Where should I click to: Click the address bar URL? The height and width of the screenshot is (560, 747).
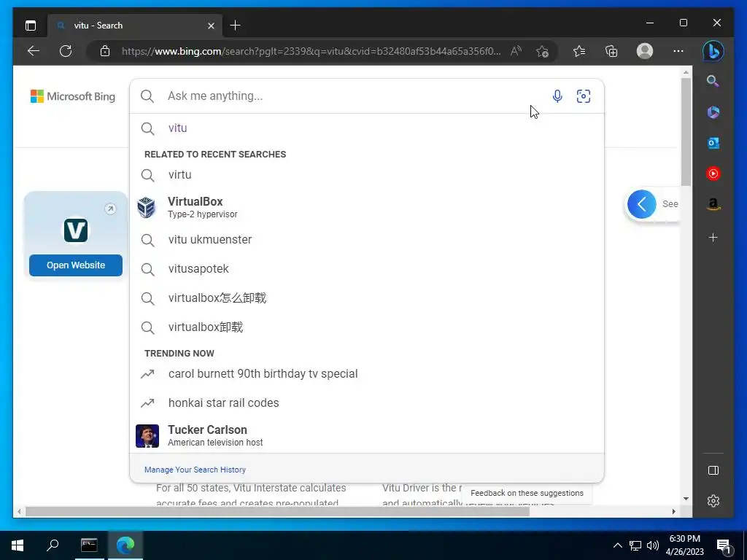311,51
